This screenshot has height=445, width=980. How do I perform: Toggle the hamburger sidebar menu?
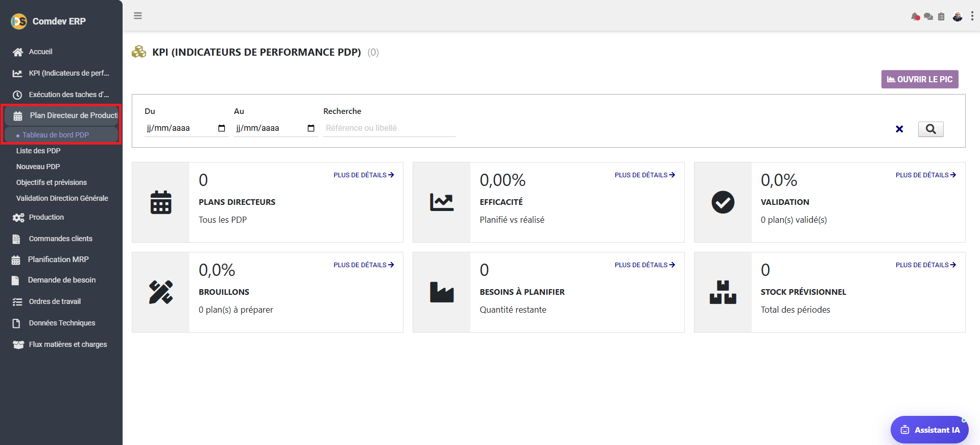point(138,16)
